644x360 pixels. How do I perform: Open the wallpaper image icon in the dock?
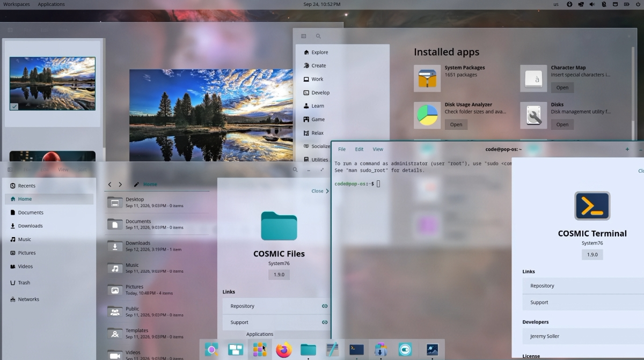(x=432, y=350)
